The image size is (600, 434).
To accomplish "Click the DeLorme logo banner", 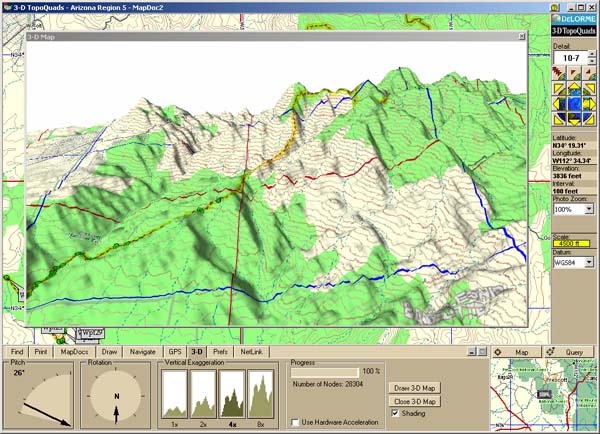I will coord(574,19).
